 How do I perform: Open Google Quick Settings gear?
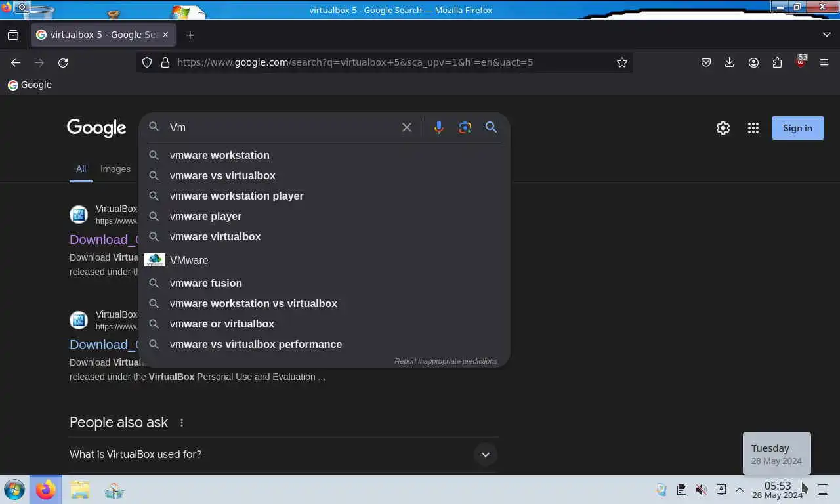(x=723, y=128)
